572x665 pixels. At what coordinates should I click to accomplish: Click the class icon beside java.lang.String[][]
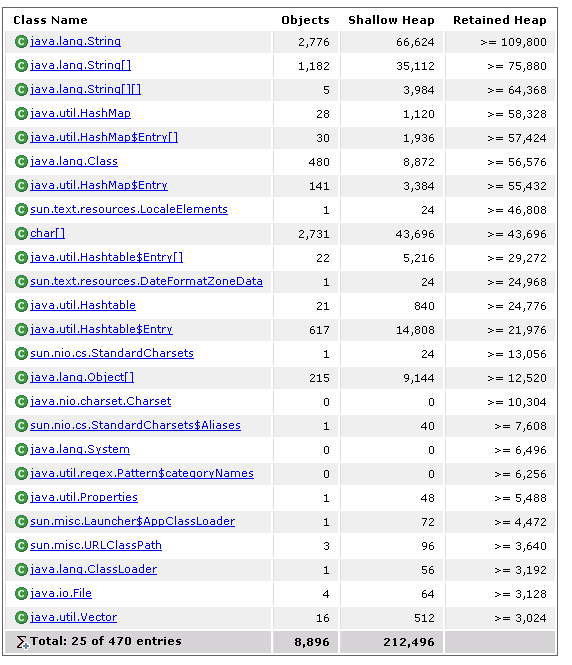pos(21,89)
